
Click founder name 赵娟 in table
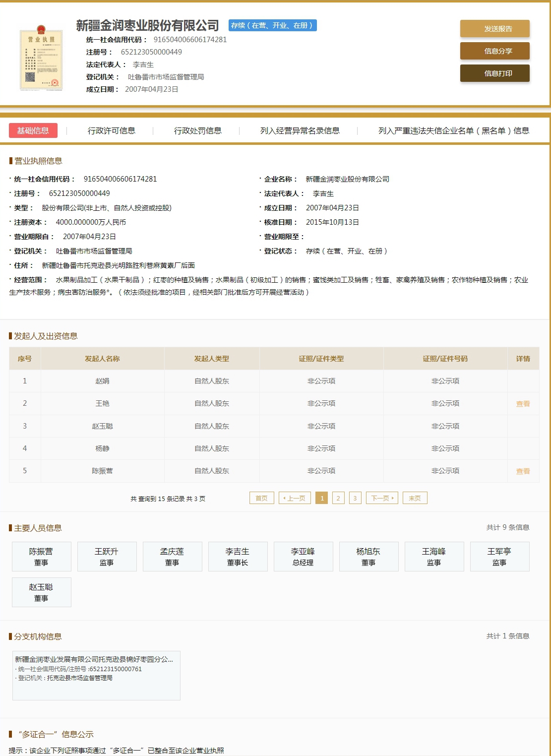[x=102, y=381]
